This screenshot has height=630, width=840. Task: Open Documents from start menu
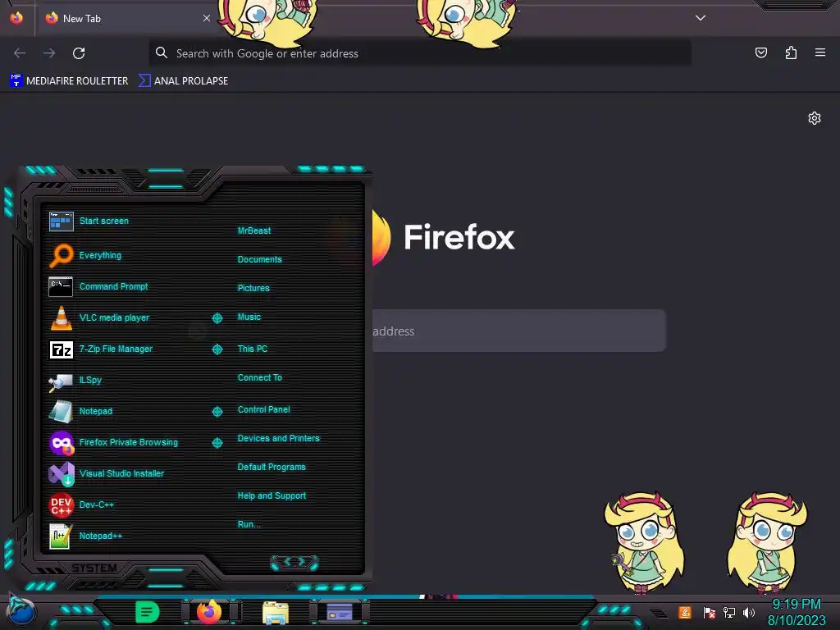tap(259, 259)
